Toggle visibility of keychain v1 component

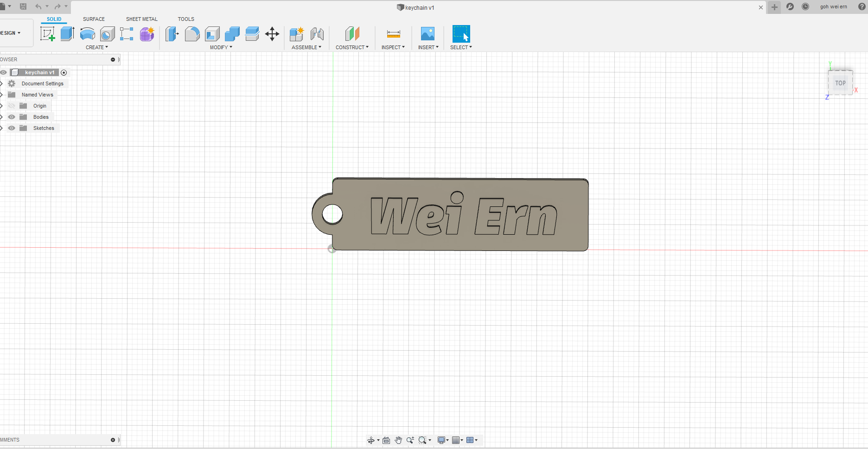4,72
